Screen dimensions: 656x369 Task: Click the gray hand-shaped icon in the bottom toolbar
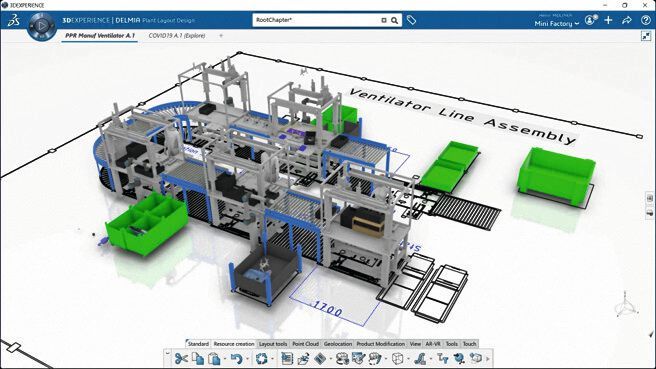tap(375, 359)
